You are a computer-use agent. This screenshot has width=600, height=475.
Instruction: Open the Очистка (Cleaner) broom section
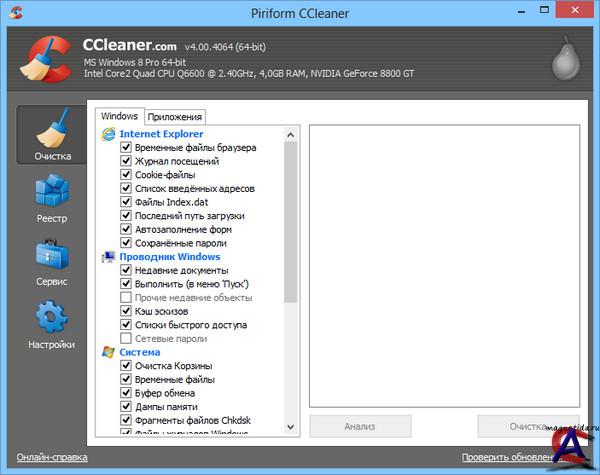pos(53,135)
